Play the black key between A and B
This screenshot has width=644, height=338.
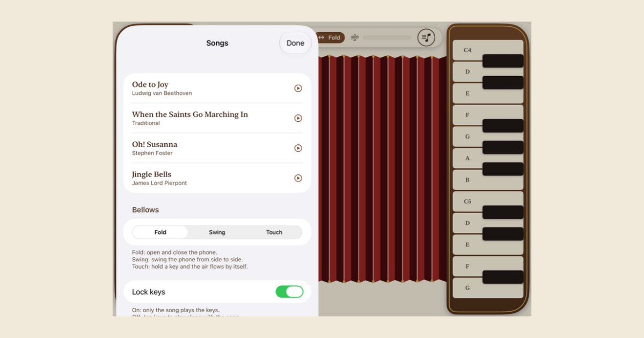pyautogui.click(x=503, y=169)
